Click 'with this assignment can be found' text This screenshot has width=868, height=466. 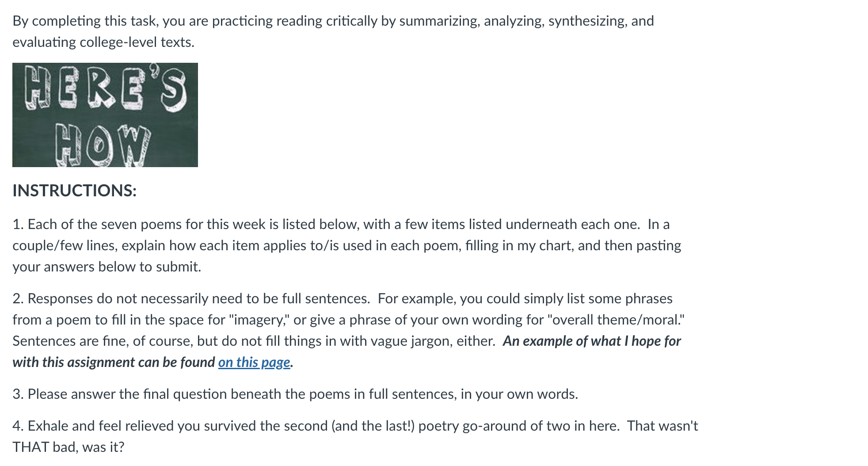(114, 362)
